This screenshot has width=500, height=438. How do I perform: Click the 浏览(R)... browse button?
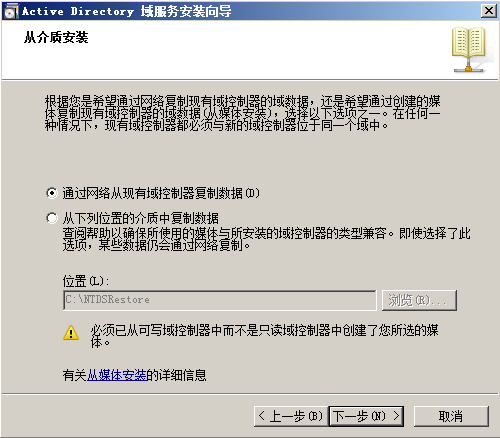pyautogui.click(x=419, y=300)
